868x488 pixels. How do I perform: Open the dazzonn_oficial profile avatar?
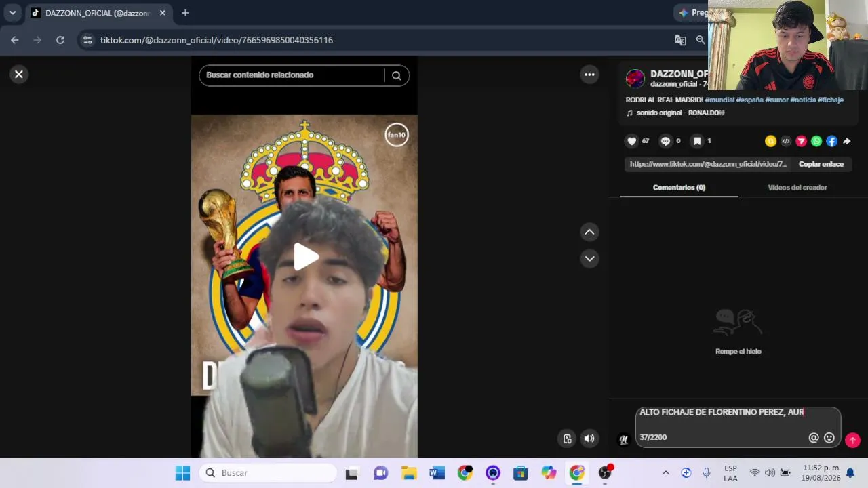[635, 79]
